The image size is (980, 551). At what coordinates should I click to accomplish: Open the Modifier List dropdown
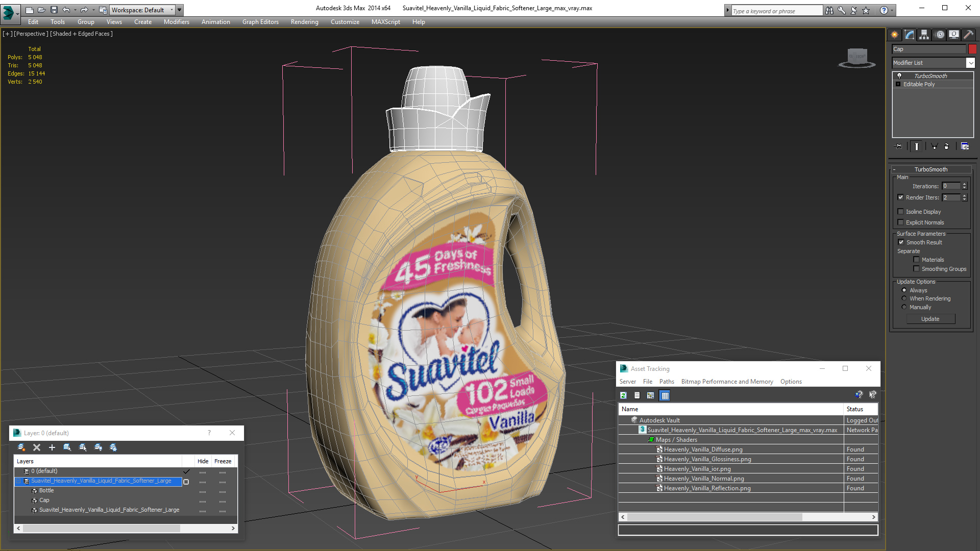[970, 63]
